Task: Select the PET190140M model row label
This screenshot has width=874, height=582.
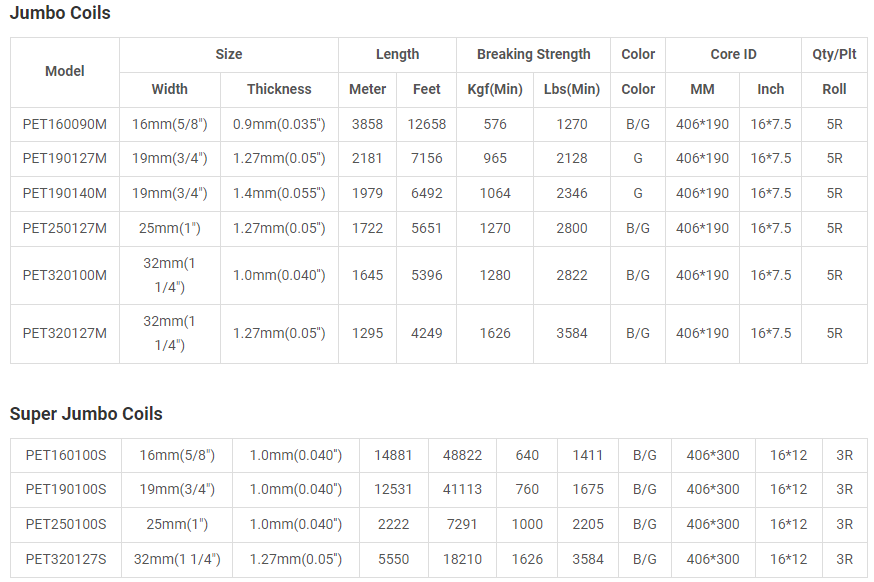Action: tap(65, 193)
